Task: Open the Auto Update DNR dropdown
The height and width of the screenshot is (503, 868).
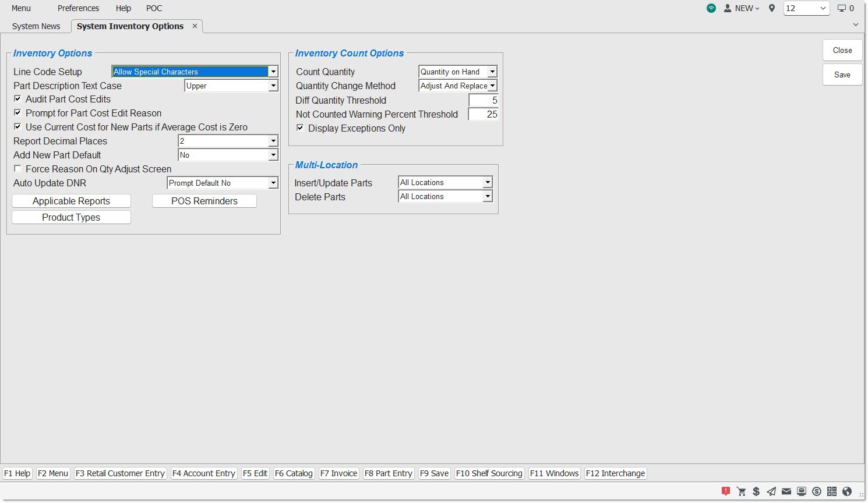Action: [273, 183]
